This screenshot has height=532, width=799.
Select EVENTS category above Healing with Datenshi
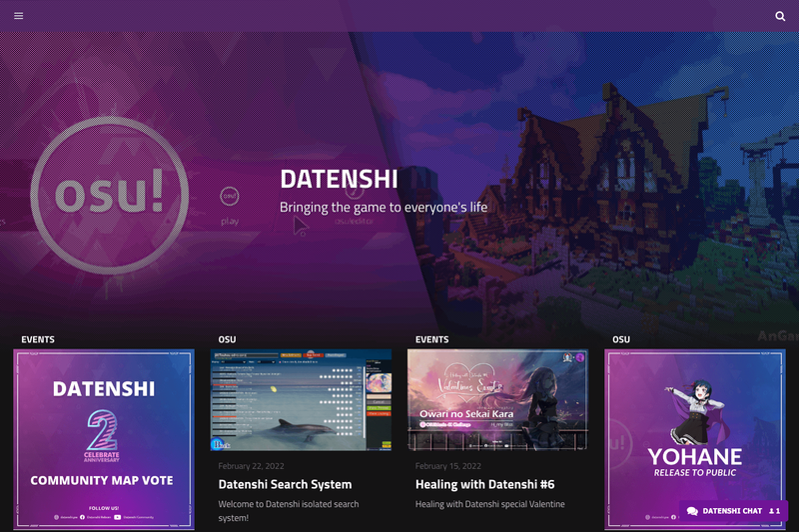click(431, 339)
